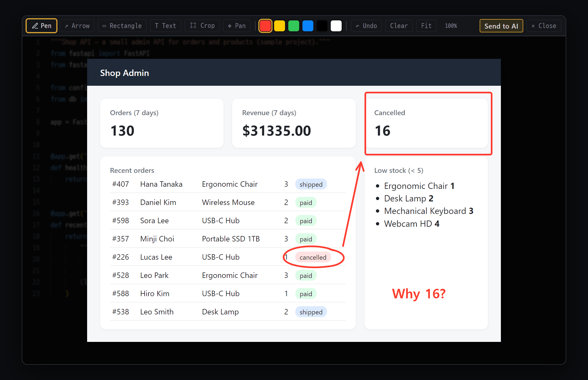Click customer name Leo Park
The width and height of the screenshot is (588, 380).
pos(154,275)
